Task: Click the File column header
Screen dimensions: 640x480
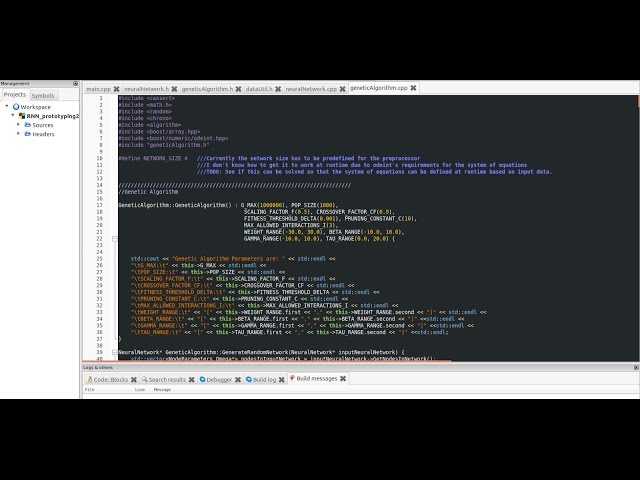Action: (x=89, y=390)
